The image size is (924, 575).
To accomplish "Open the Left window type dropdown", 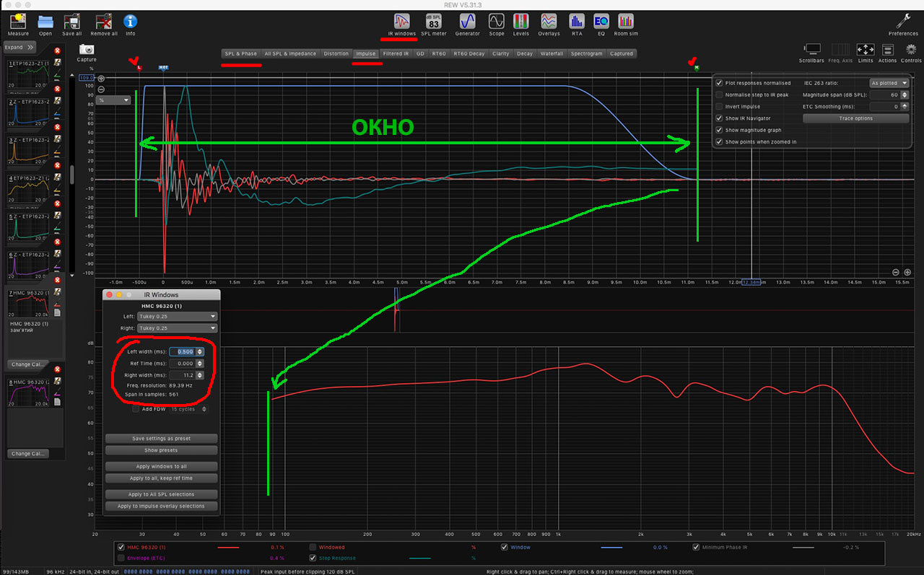I will pos(178,317).
